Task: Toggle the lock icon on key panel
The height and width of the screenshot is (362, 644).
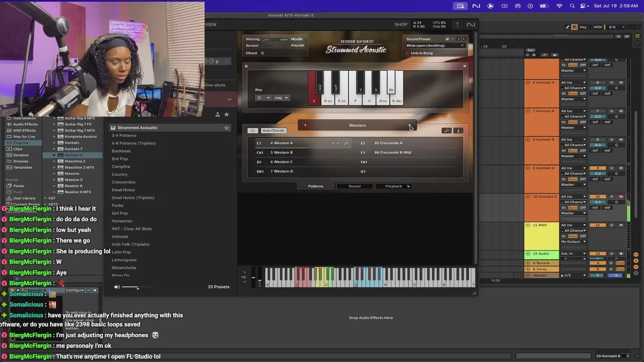Action: tap(246, 66)
